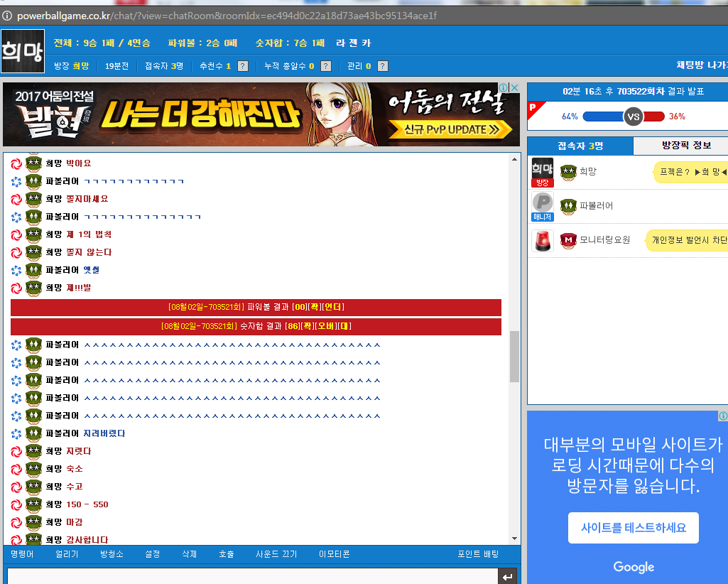Open the 이모티콘 emoticon picker
This screenshot has width=728, height=584.
(335, 553)
